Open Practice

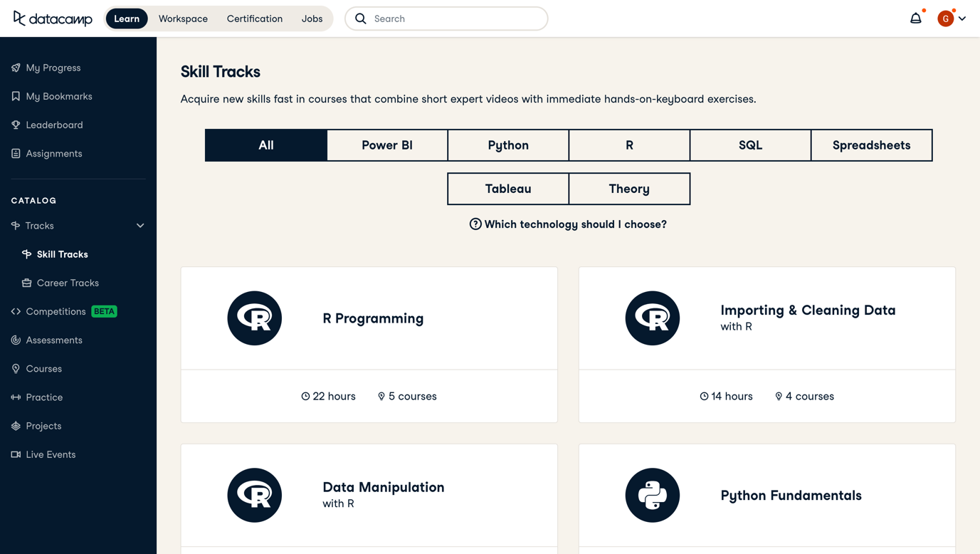(x=44, y=397)
